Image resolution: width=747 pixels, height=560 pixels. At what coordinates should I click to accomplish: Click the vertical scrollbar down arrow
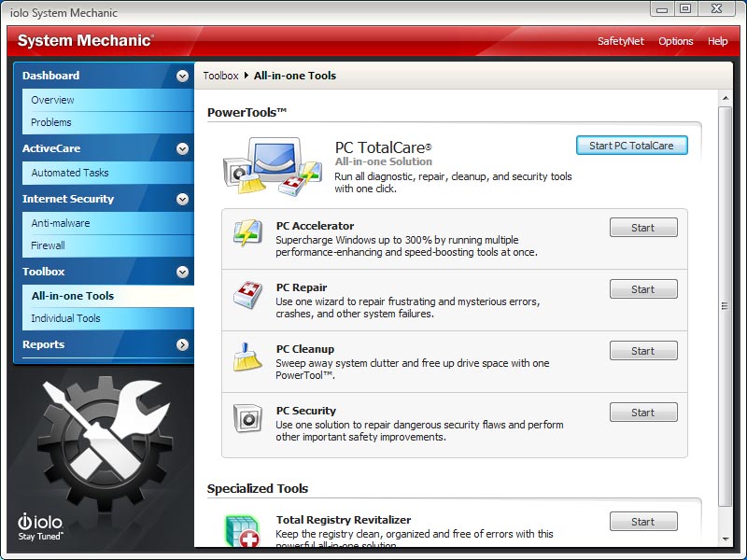726,539
